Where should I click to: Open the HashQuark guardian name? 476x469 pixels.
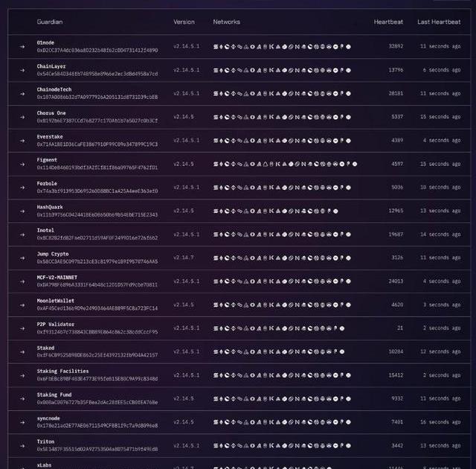(x=51, y=207)
